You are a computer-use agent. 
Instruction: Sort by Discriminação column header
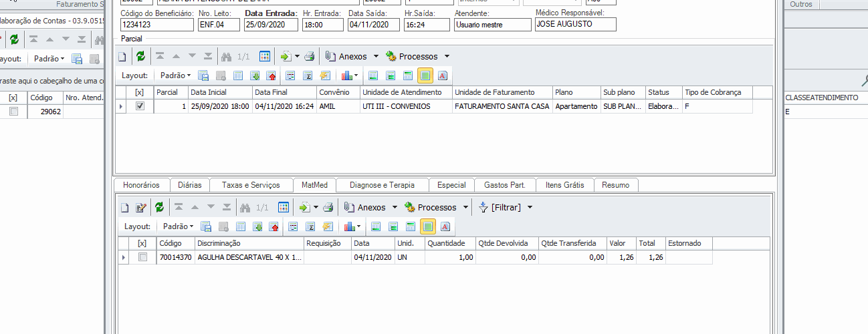[249, 243]
